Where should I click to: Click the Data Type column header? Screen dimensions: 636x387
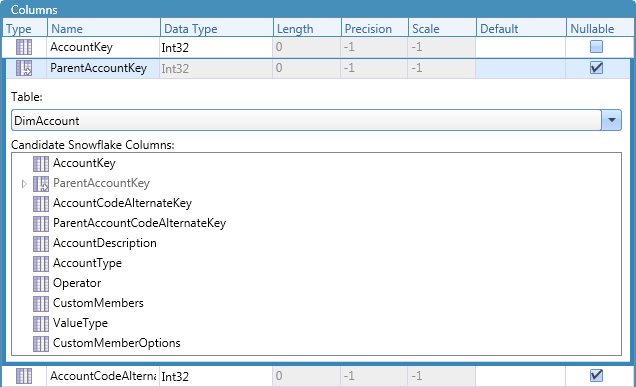[217, 28]
